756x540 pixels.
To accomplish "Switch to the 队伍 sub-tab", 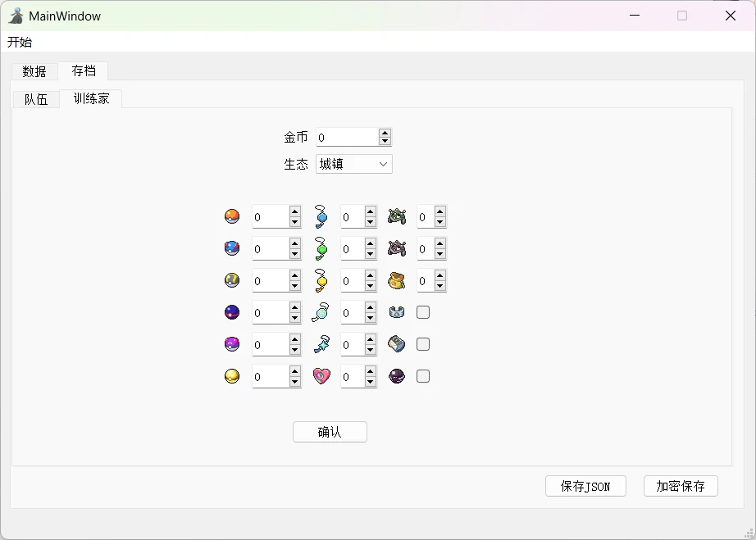I will 36,99.
